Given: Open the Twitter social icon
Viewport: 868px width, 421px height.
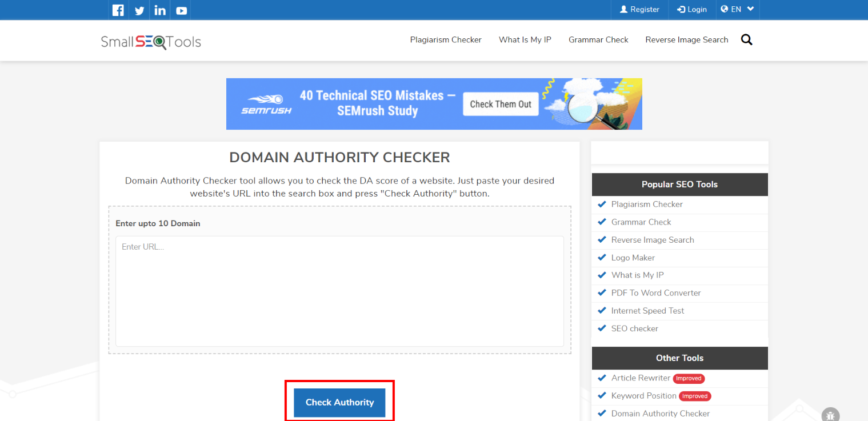Looking at the screenshot, I should pos(139,10).
